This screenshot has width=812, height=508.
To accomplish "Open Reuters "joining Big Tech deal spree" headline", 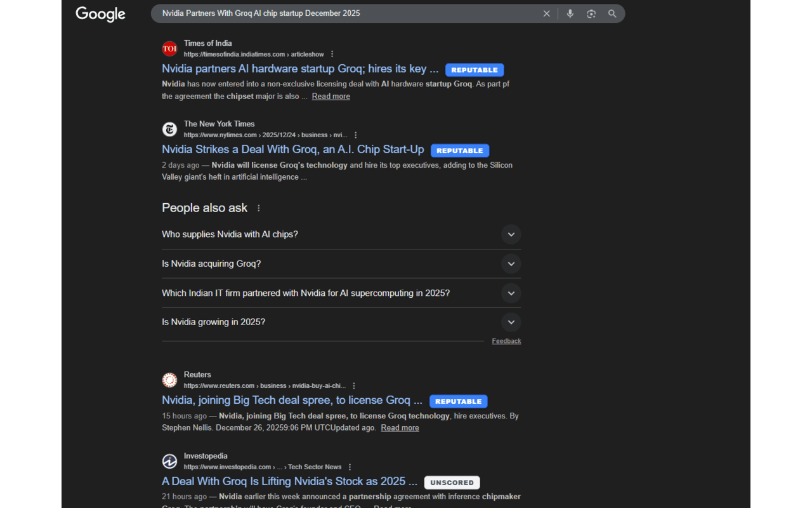I will click(292, 400).
